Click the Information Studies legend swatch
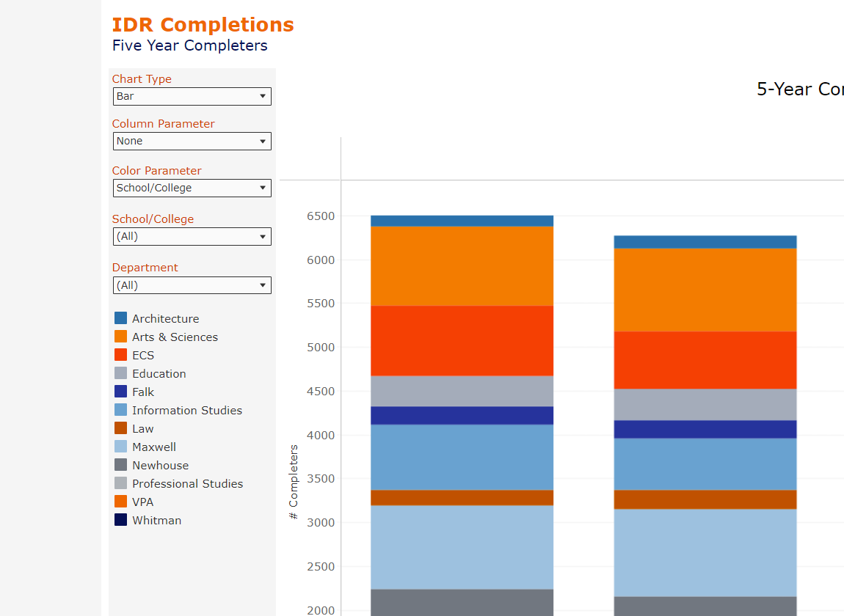 pos(120,409)
